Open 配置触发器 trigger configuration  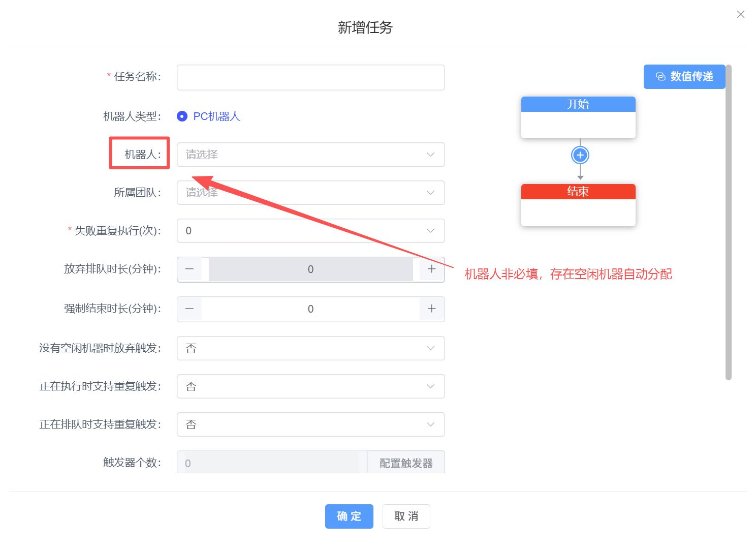(405, 463)
